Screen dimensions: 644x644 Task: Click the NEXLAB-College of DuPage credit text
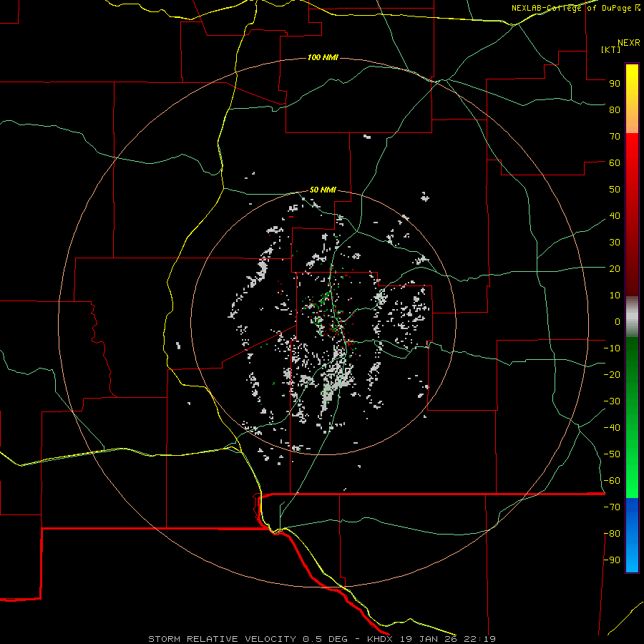[575, 8]
